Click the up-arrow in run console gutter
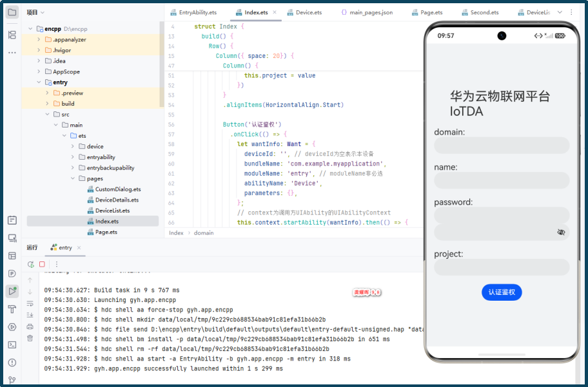Screen dimensions: 588x387 [x=30, y=280]
